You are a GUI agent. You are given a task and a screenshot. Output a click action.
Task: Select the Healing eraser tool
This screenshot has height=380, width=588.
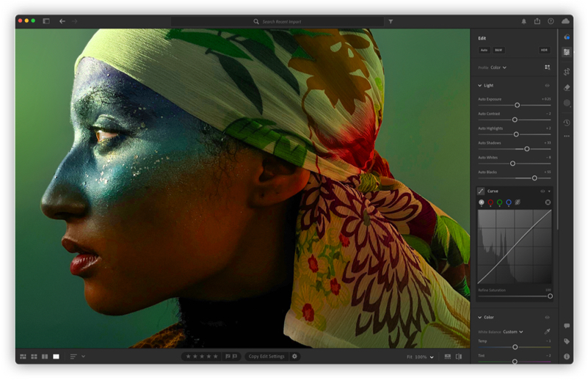tap(567, 87)
